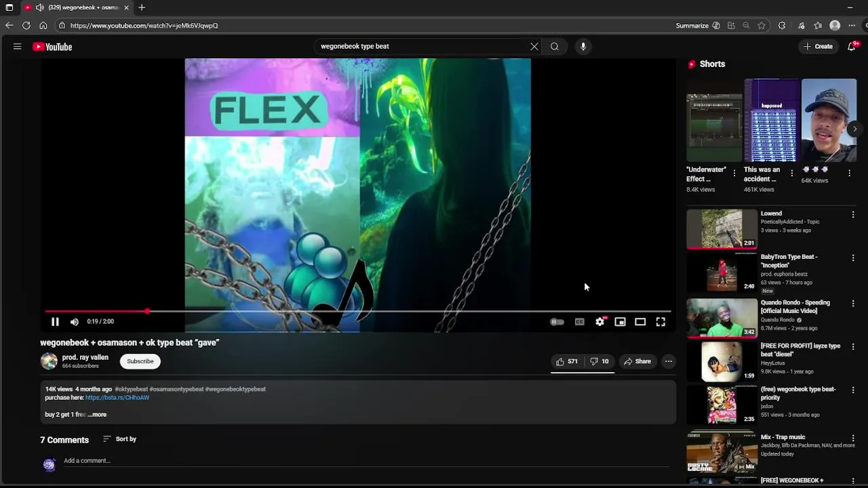Screen dimensions: 868x488
Task: Open "This was an accident" short
Action: click(x=772, y=121)
